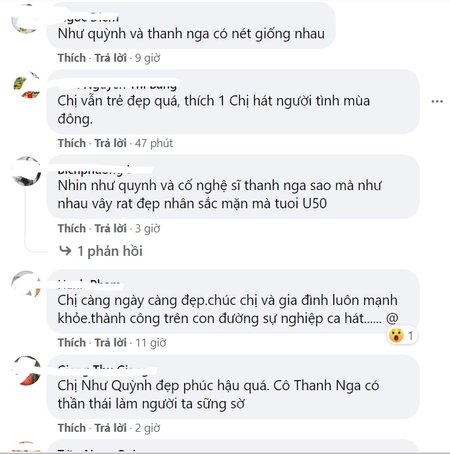Viewport: 450px width, 454px height.
Task: Like the 'đẹp phúc hậu quá' comment
Action: pyautogui.click(x=72, y=428)
